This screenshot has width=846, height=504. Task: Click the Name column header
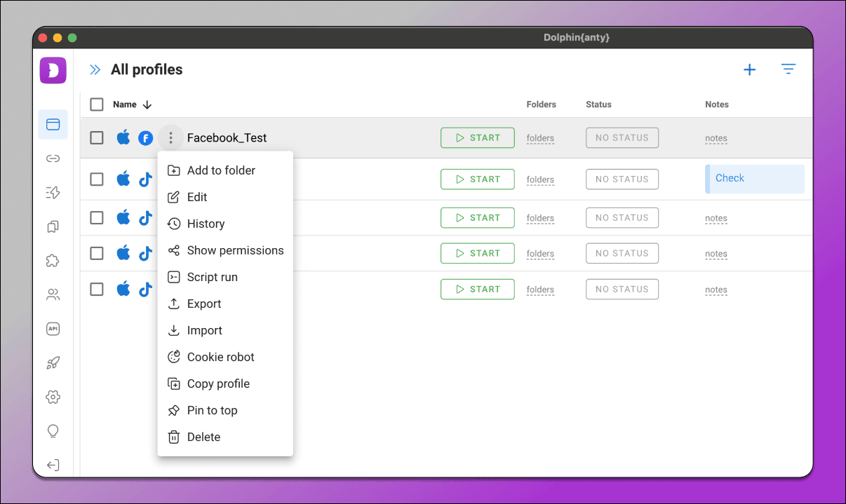(x=125, y=104)
